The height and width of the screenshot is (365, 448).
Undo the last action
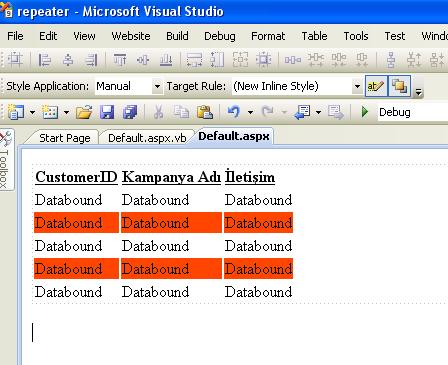click(233, 112)
